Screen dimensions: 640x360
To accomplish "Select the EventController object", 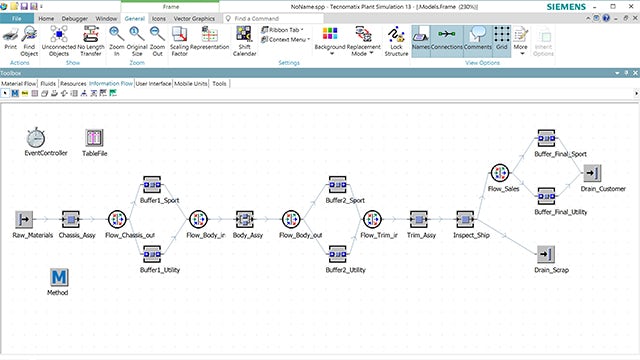I will (36, 138).
